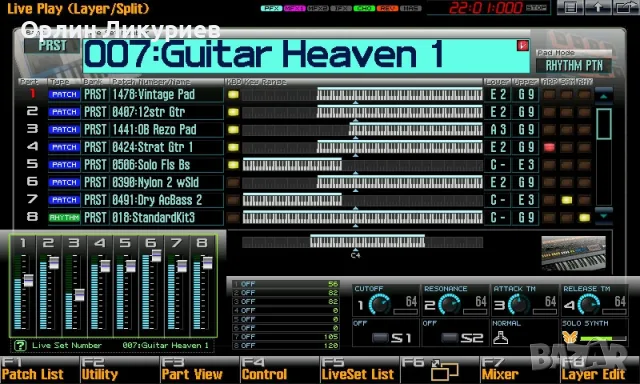
Task: Select the orange REV effect indicator
Action: tap(388, 8)
